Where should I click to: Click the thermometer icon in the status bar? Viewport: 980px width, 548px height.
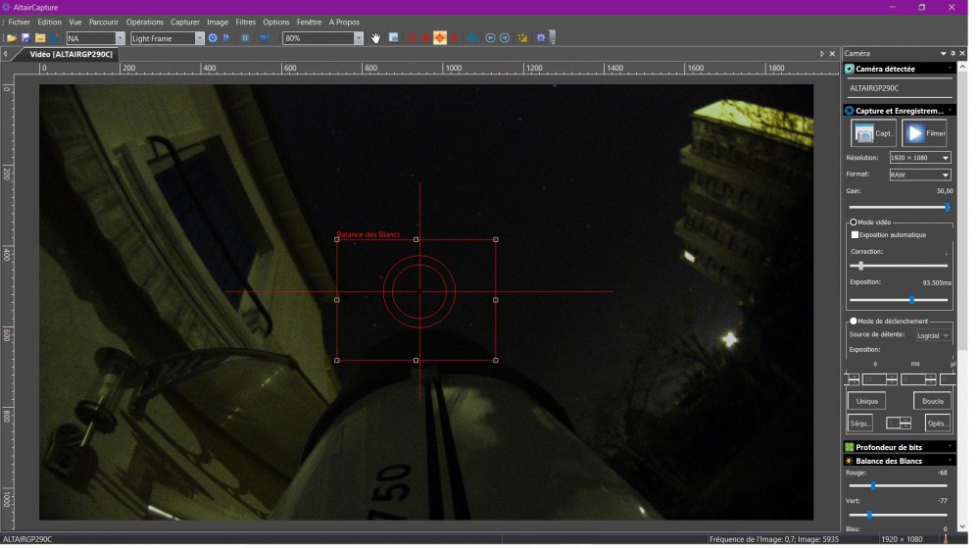click(x=945, y=539)
